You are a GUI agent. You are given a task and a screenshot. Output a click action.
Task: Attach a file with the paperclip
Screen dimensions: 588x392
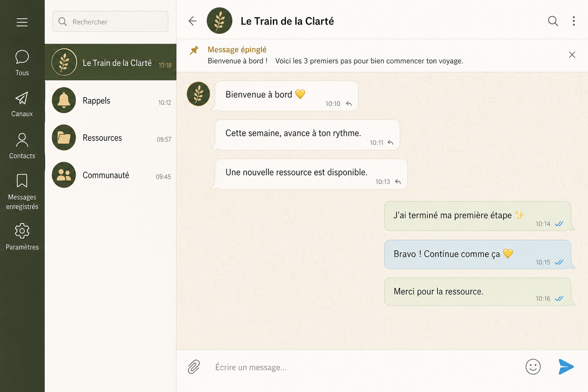coord(194,367)
